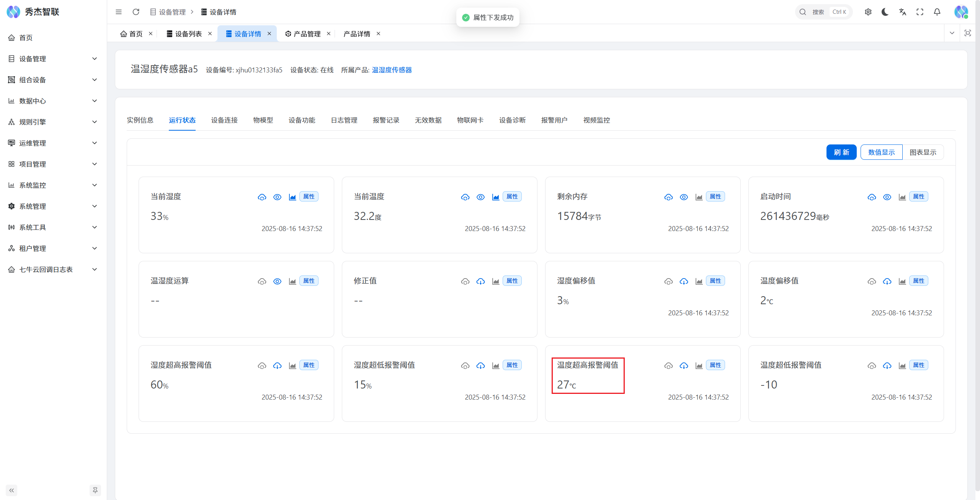Click the settings gear icon in header

click(x=868, y=12)
